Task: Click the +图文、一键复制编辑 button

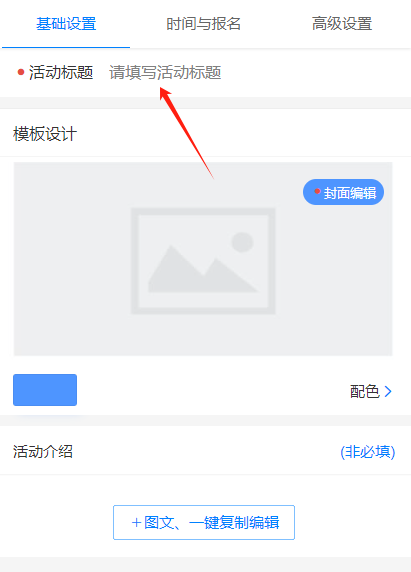Action: 204,522
